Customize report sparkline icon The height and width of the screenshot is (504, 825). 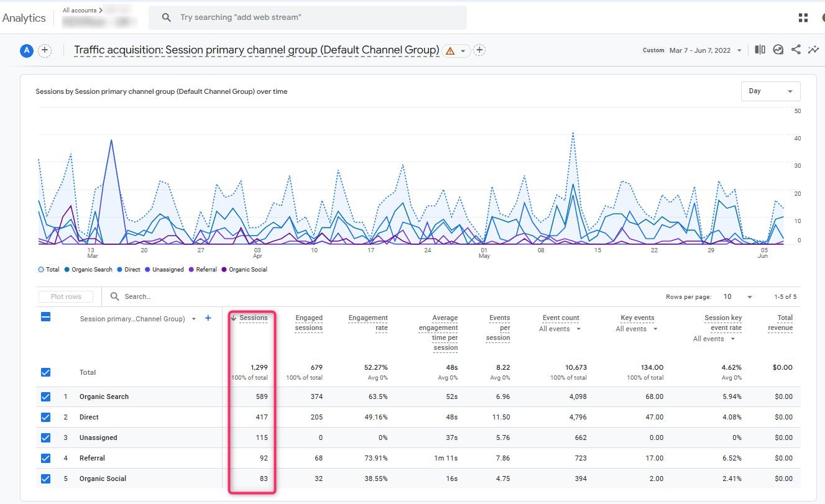tap(814, 50)
